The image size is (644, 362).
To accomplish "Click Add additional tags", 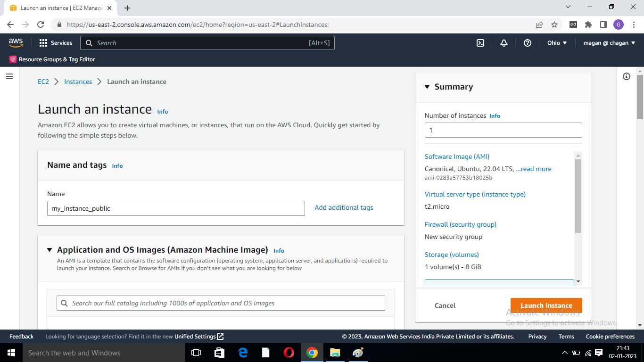I will pos(344,207).
